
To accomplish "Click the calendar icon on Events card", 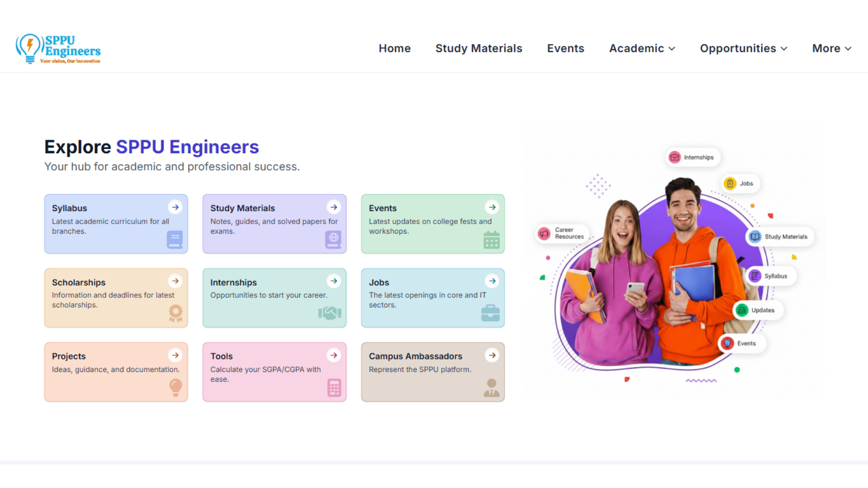I will tap(492, 240).
